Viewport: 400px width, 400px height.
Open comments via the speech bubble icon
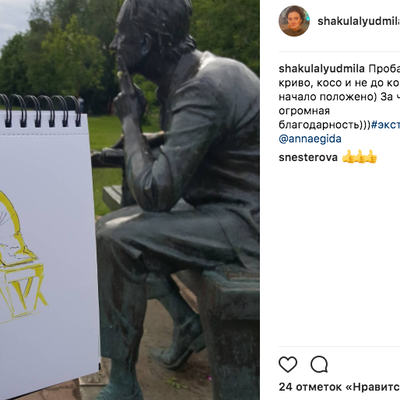tap(319, 364)
